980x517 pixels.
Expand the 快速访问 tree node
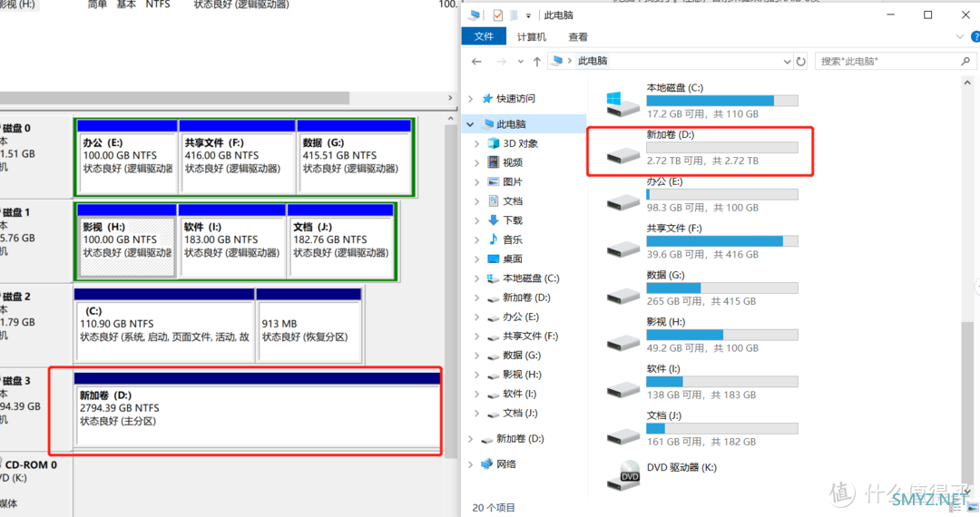(x=471, y=99)
